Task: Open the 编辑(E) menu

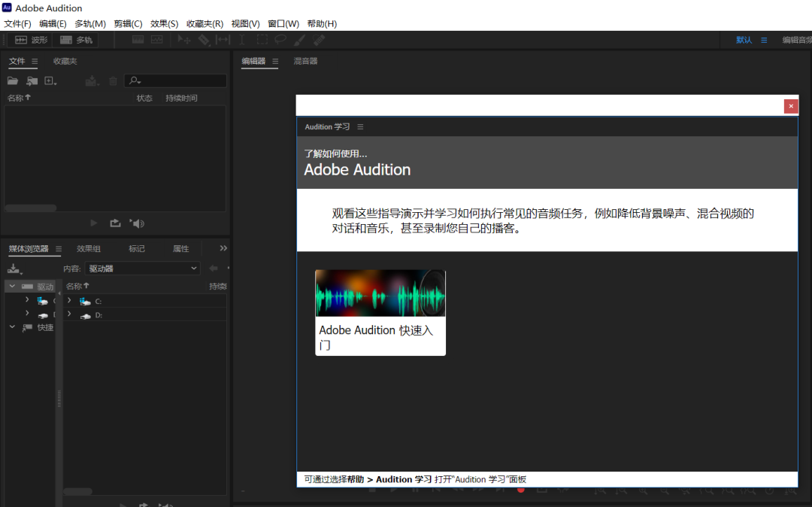Action: pyautogui.click(x=52, y=23)
